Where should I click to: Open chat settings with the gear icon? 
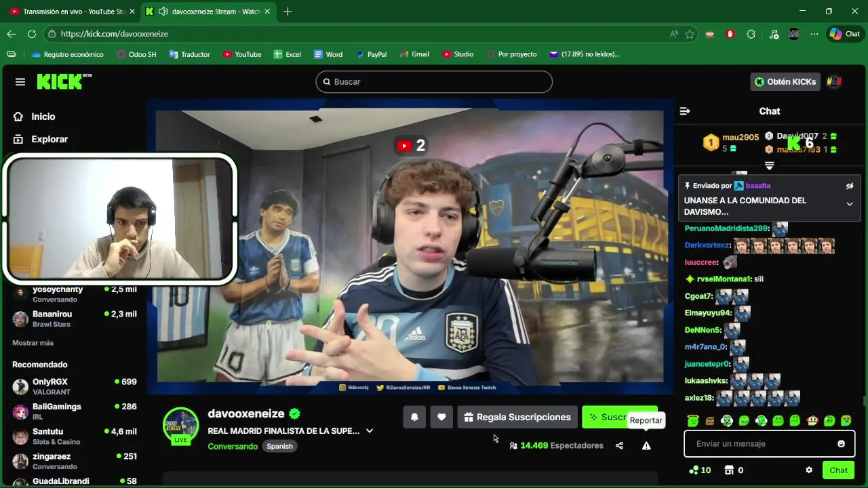pyautogui.click(x=809, y=470)
